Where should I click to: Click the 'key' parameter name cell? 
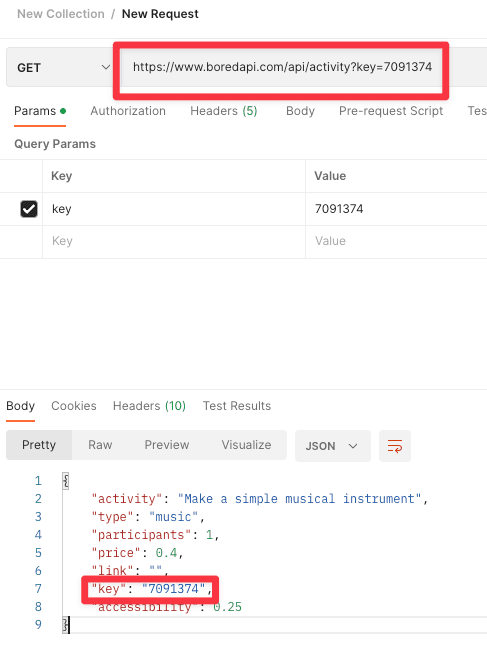[x=174, y=209]
